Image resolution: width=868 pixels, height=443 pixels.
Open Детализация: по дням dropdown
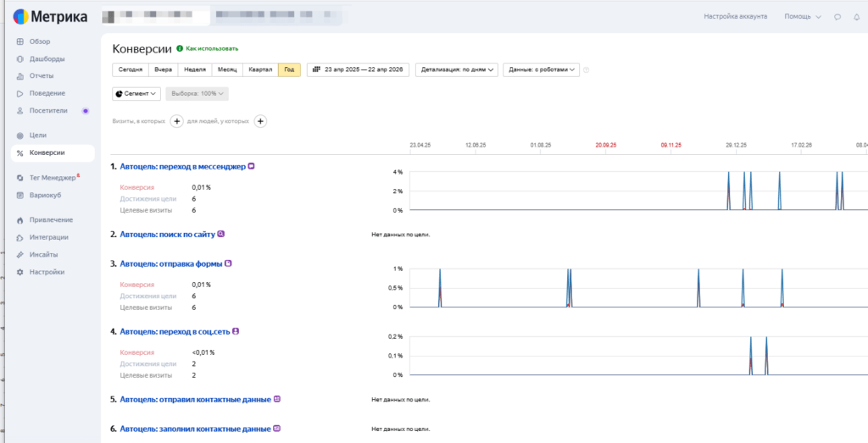457,69
